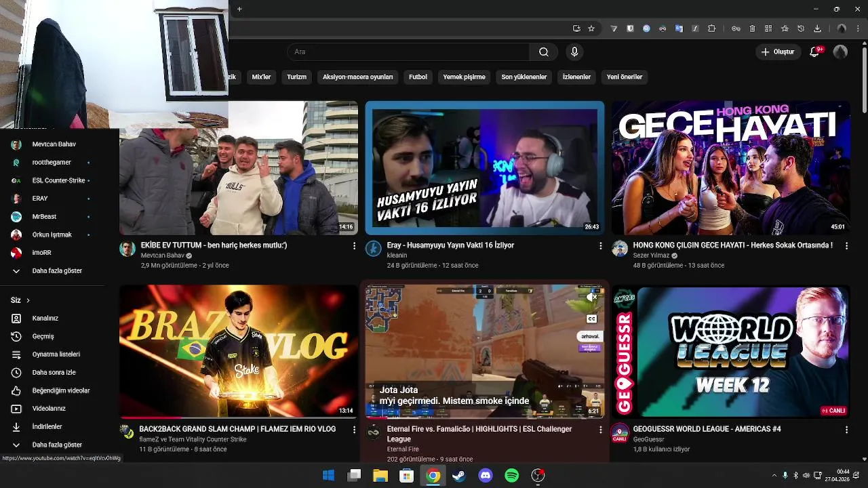Select the Aksiyon-macera oyunları chip
This screenshot has height=488, width=868.
click(x=357, y=77)
